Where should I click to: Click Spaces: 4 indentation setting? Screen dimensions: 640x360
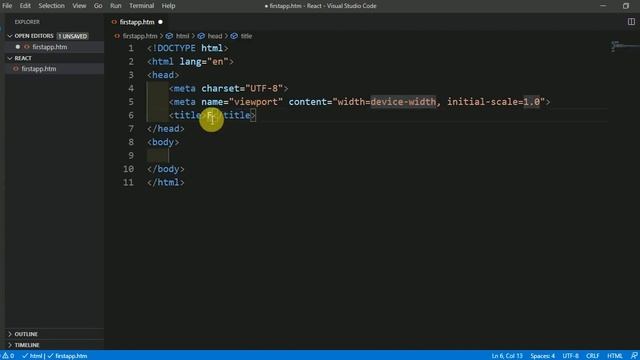(x=542, y=356)
